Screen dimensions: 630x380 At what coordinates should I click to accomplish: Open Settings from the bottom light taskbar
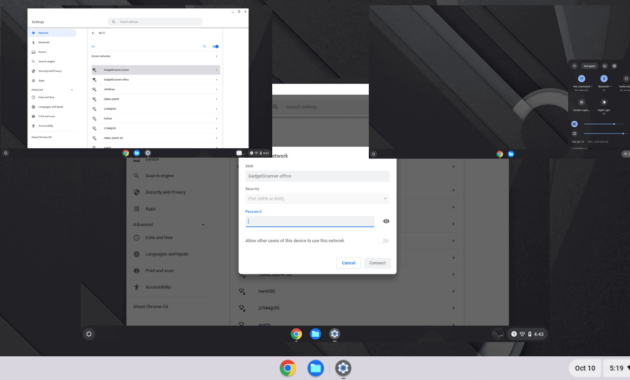tap(343, 368)
